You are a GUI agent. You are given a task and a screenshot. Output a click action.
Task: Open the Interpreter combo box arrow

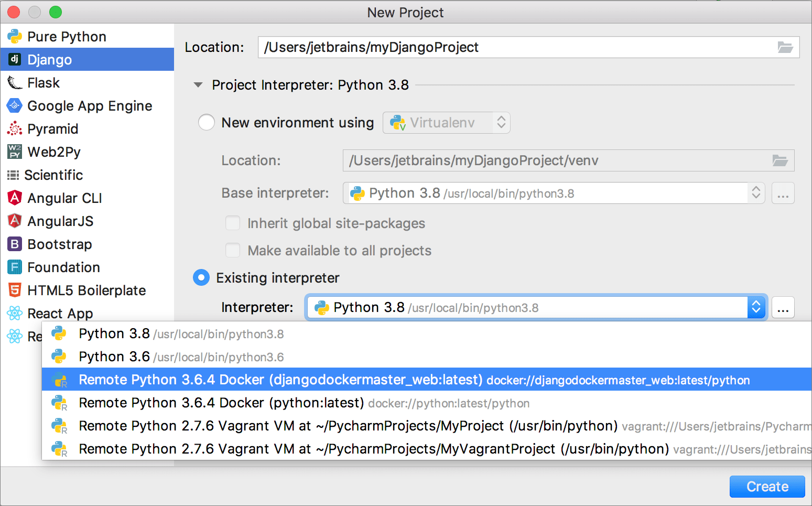point(756,307)
